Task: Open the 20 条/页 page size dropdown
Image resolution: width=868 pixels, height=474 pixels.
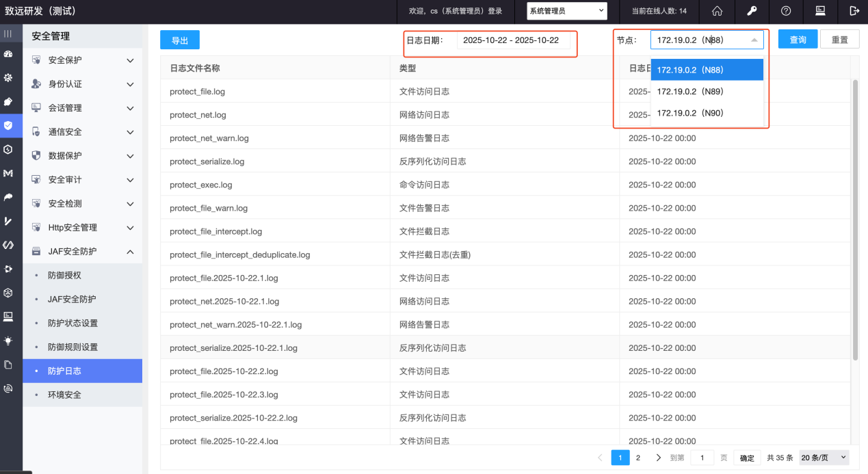Action: click(x=824, y=458)
